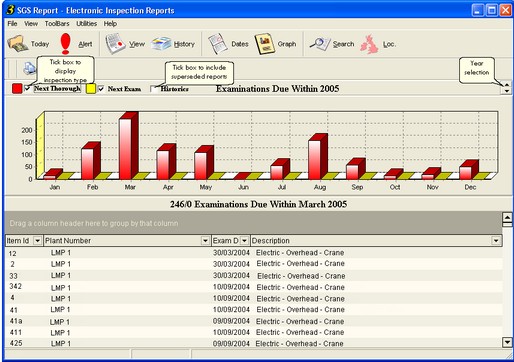Click the yellow Next Exam color swatch
The width and height of the screenshot is (514, 362).
[x=91, y=89]
